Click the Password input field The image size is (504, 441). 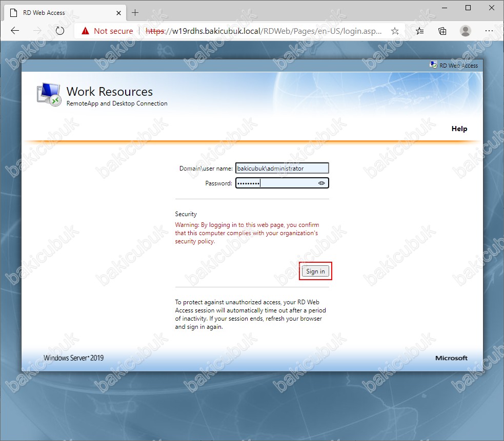click(276, 183)
